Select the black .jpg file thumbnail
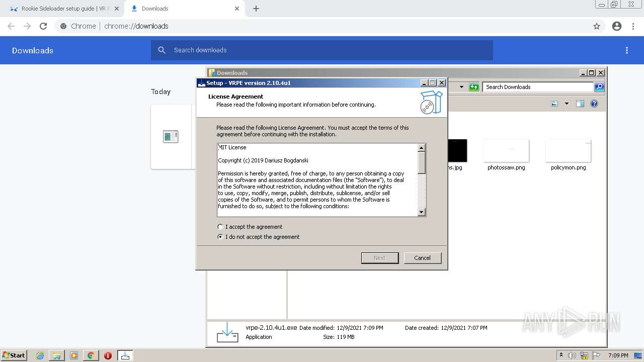The height and width of the screenshot is (362, 644). click(x=457, y=150)
